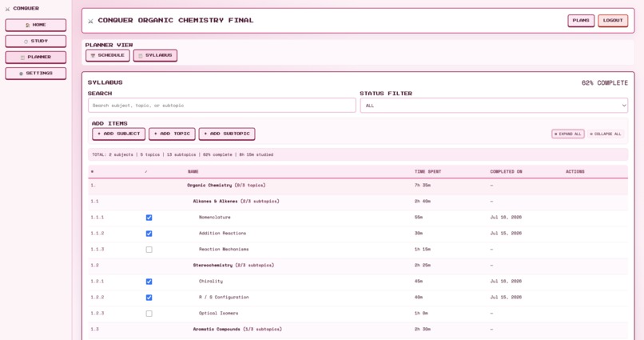Collapse the Stereochemistry topic row
This screenshot has width=644, height=340.
[x=358, y=265]
